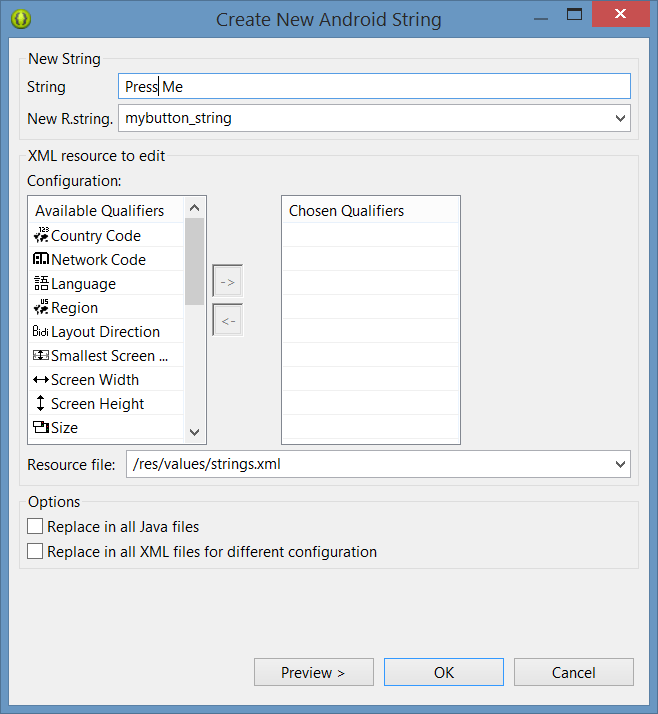Click the Cancel button
Image resolution: width=658 pixels, height=714 pixels.
[x=574, y=672]
